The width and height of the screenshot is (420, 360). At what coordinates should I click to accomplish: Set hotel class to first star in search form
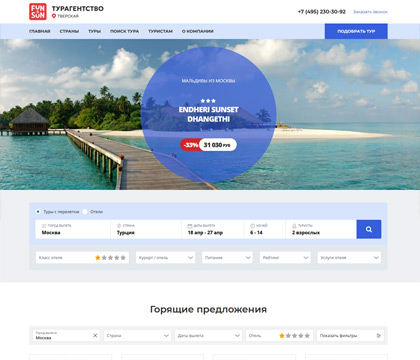click(x=98, y=258)
